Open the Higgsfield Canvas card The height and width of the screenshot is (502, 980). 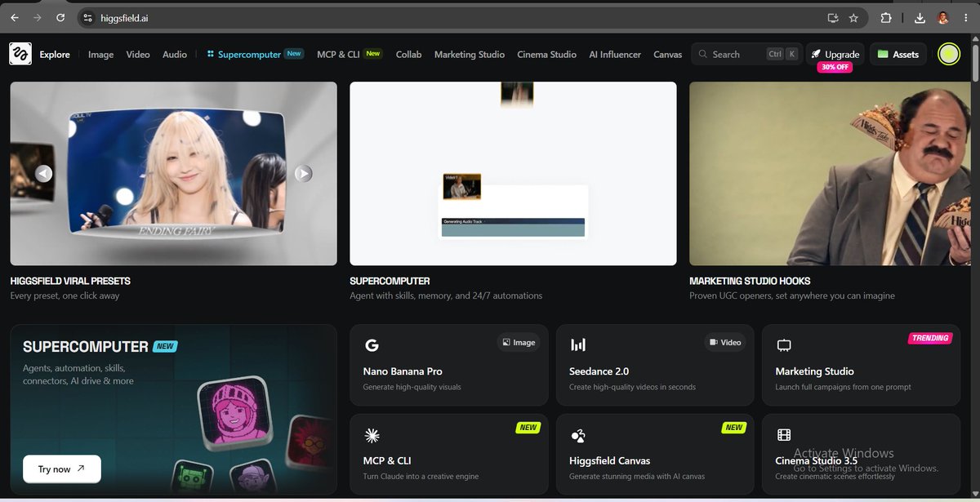click(655, 454)
